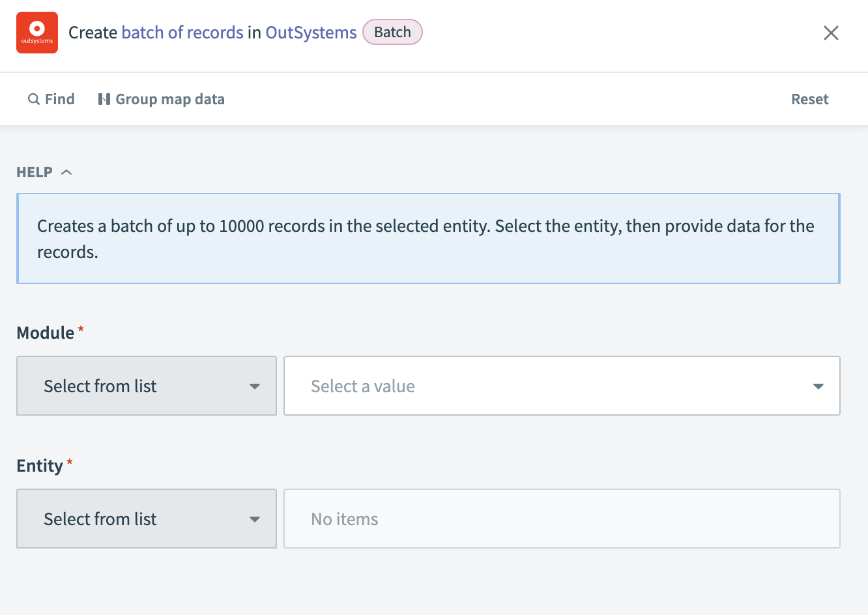Viewport: 868px width, 615px height.
Task: Click the X icon to close the dialog
Action: click(831, 33)
